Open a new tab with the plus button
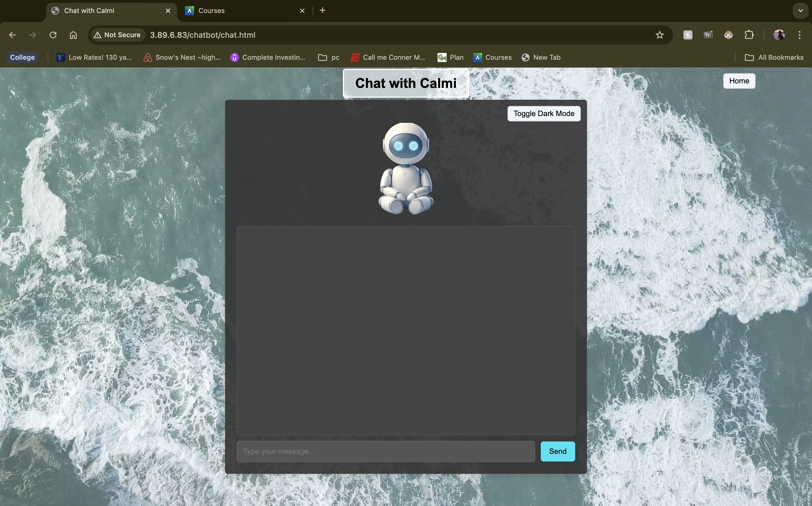The image size is (812, 506). coord(322,10)
